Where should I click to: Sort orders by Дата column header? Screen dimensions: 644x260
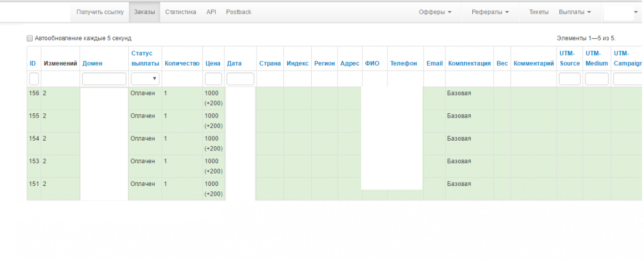234,63
